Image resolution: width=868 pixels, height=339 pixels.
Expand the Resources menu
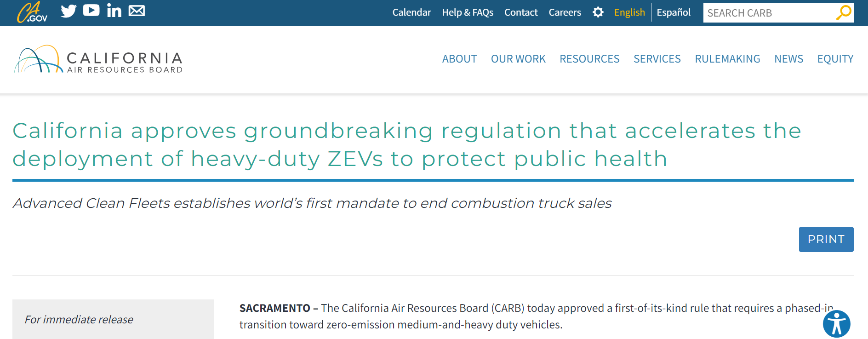click(x=589, y=59)
